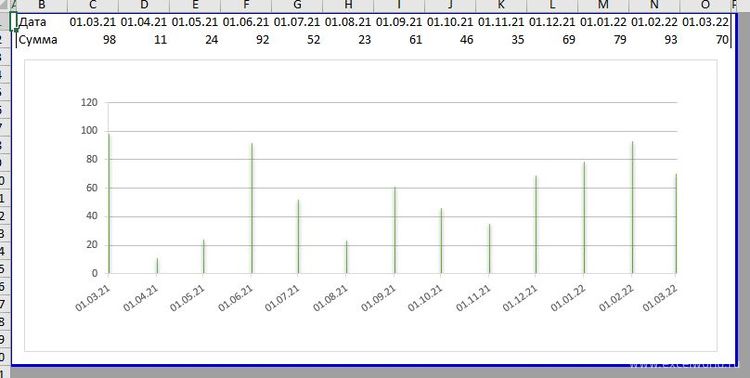Click the chart bar for 01.02.22
750x378 pixels.
[632, 207]
